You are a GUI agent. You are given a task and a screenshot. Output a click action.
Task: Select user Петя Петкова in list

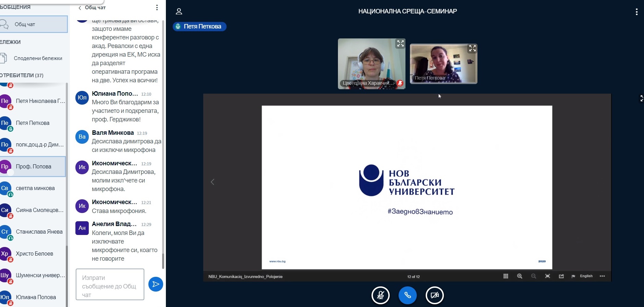pyautogui.click(x=33, y=123)
